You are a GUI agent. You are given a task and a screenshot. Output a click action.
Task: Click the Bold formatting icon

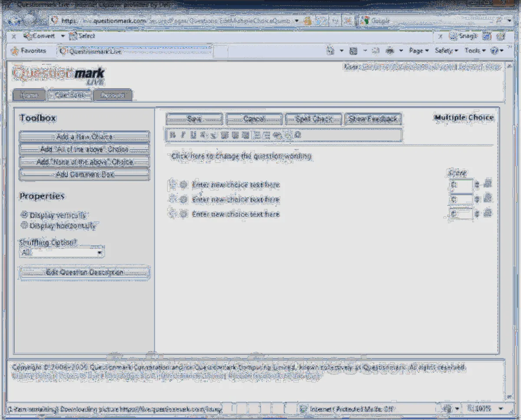point(172,135)
